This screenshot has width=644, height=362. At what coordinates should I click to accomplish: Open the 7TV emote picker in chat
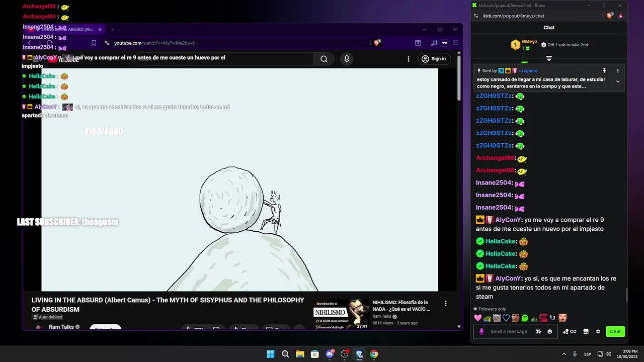[538, 331]
